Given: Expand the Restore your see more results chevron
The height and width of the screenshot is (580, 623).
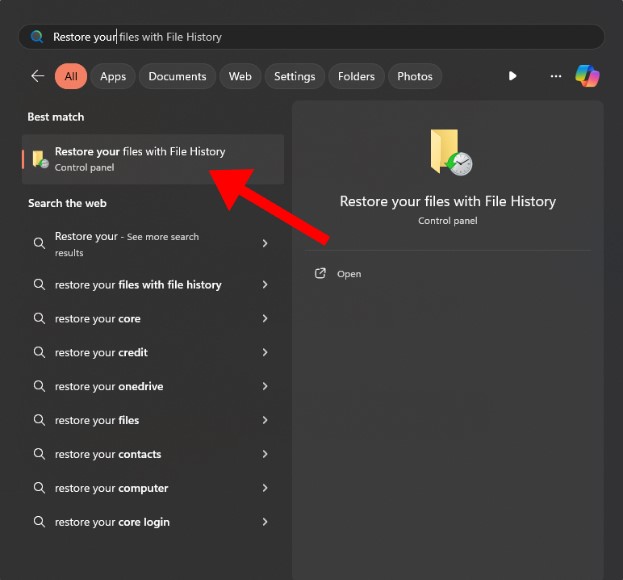Looking at the screenshot, I should [265, 243].
